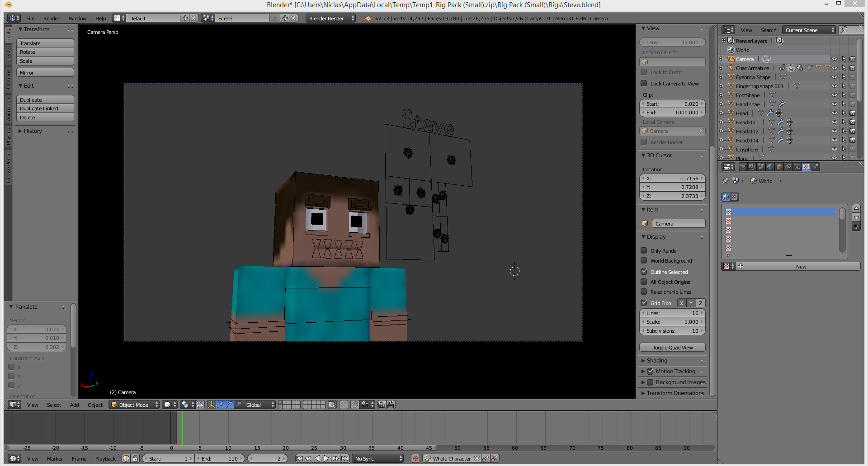Open the Physics properties tab
Viewport: 868px width, 466px height.
point(815,167)
